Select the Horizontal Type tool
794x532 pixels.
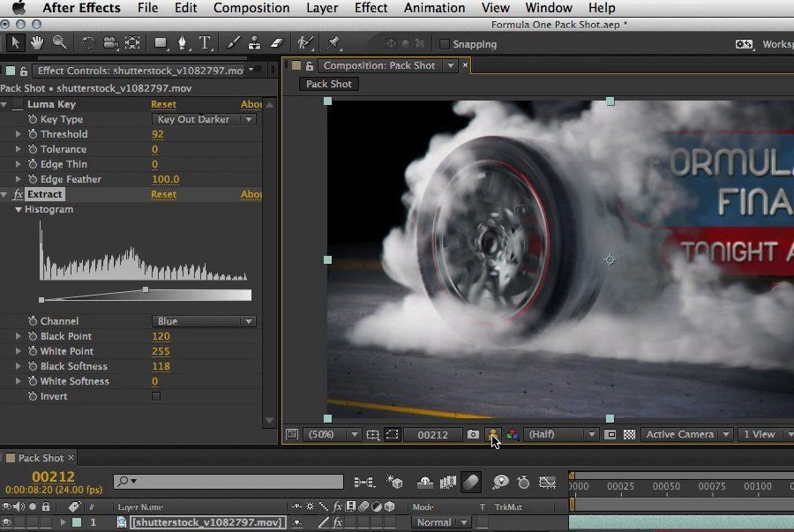tap(205, 42)
